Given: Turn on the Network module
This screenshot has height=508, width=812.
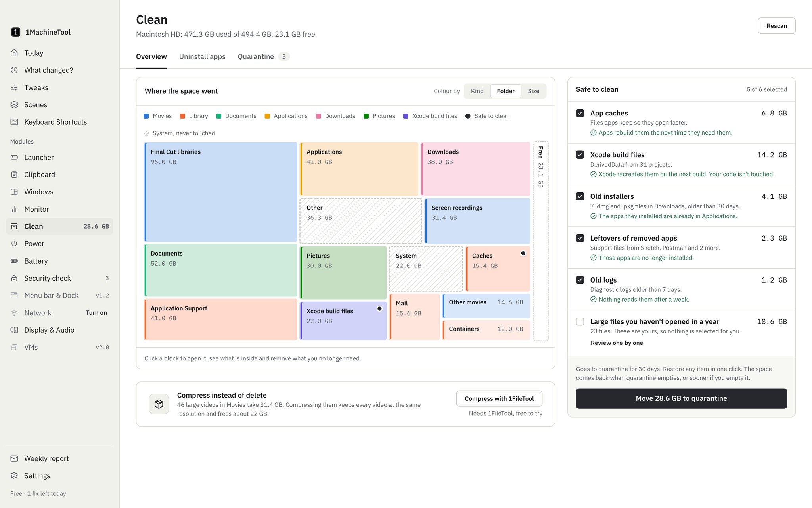Looking at the screenshot, I should [96, 313].
